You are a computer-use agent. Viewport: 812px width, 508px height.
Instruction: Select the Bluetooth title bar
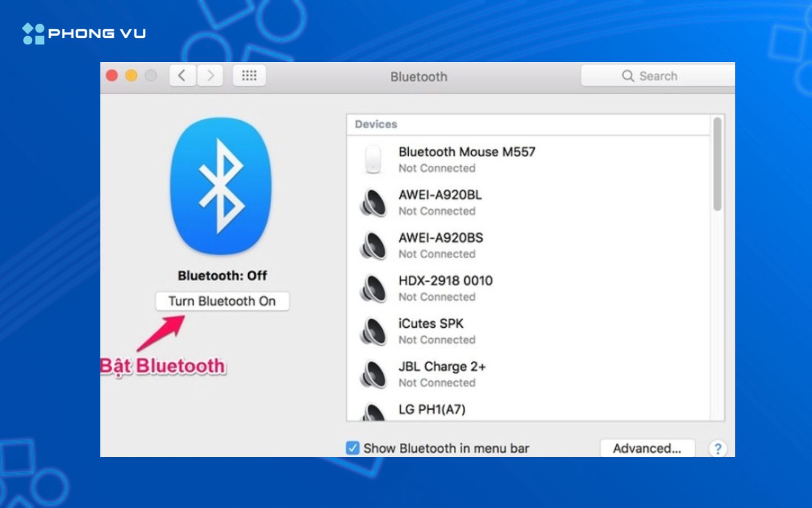click(x=418, y=76)
